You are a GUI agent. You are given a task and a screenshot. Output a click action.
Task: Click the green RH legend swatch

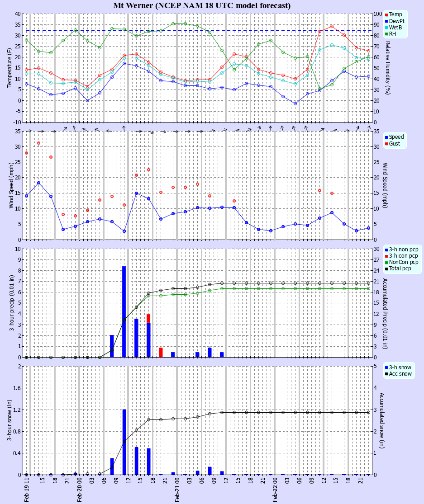tap(386, 34)
